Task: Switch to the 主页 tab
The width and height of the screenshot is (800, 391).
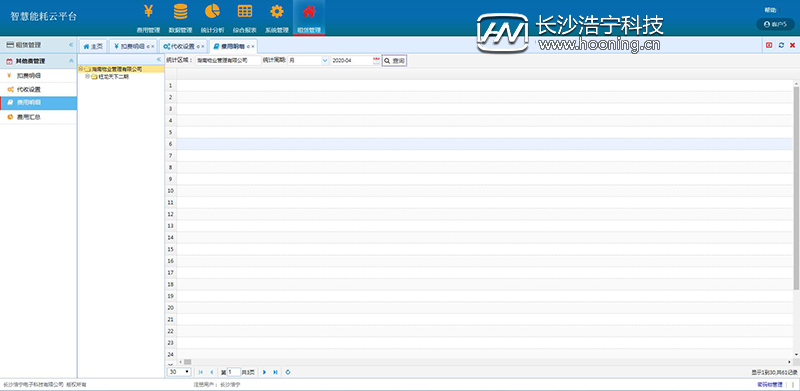Action: [93, 46]
